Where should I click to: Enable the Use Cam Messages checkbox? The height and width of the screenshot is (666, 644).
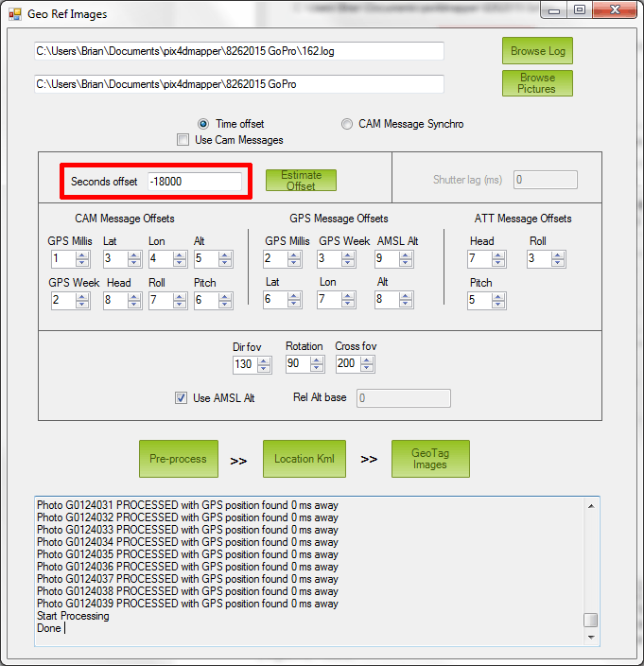183,140
